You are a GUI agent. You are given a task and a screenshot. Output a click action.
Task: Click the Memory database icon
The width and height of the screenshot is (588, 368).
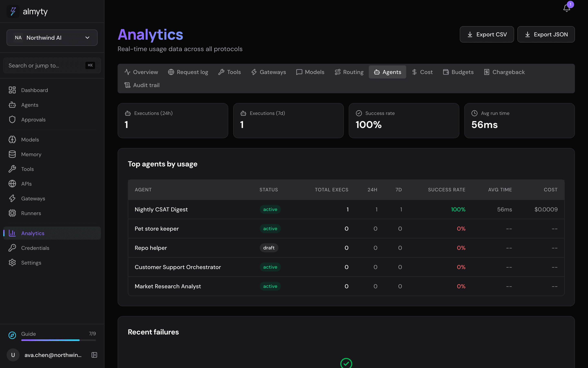[x=12, y=154]
